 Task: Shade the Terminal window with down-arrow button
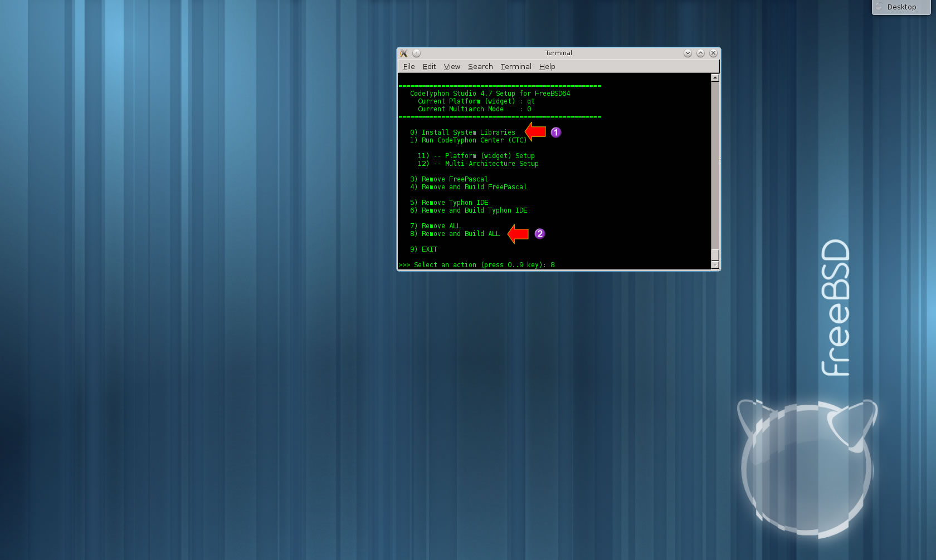[688, 53]
